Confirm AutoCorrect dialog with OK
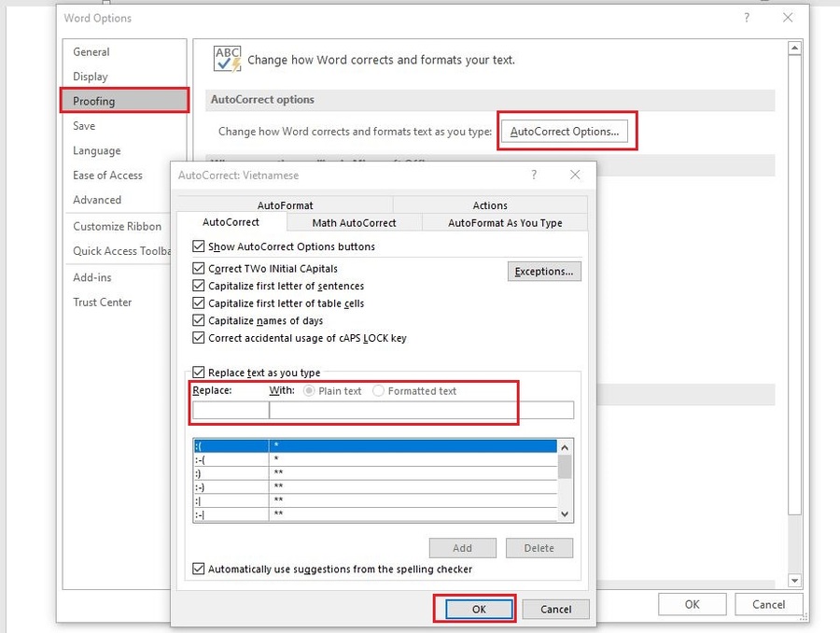The height and width of the screenshot is (633, 840). [x=479, y=609]
